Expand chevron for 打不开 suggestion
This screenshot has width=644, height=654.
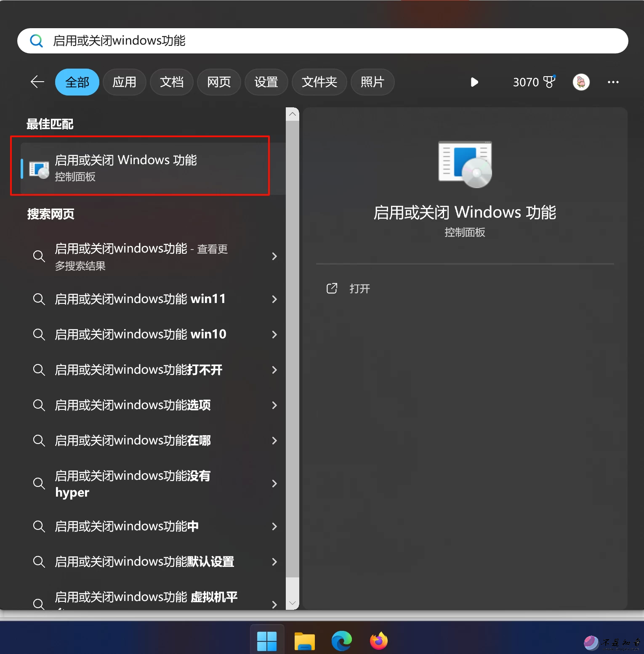click(274, 370)
